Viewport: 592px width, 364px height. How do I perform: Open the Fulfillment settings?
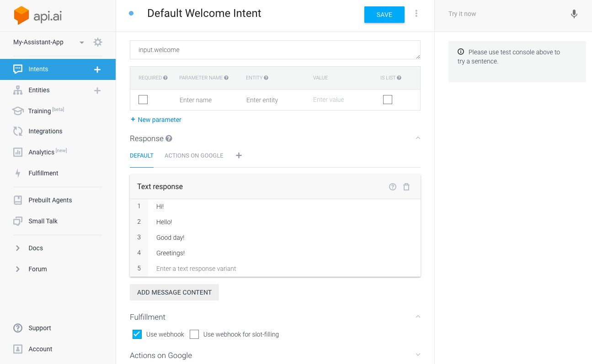(x=43, y=173)
